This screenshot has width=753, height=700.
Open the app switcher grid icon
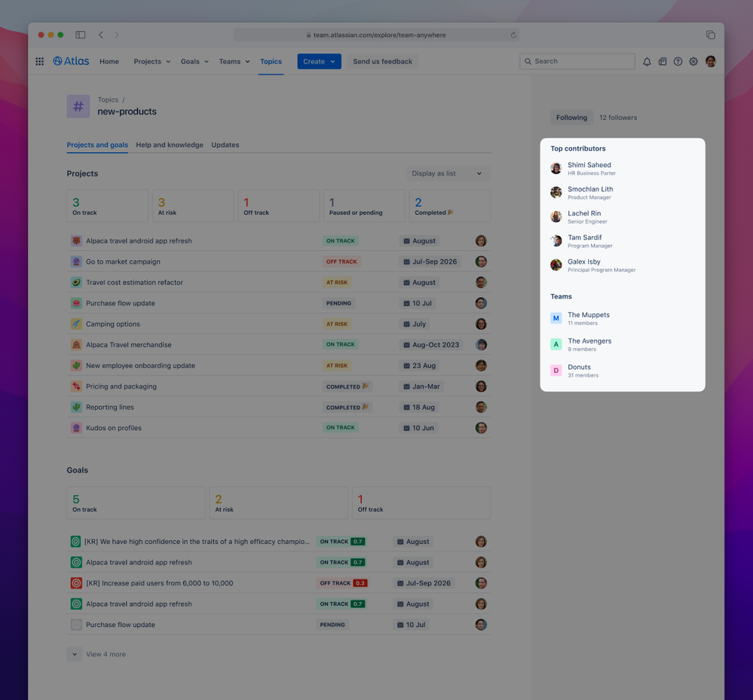[x=39, y=62]
